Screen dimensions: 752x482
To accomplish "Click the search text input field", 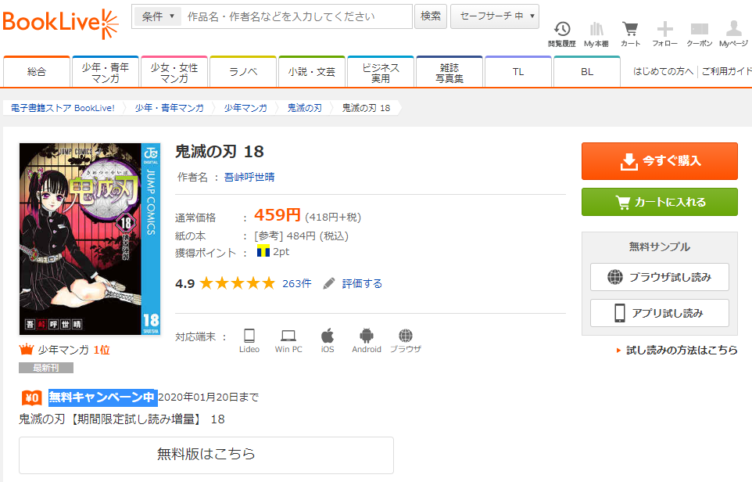I will (297, 16).
